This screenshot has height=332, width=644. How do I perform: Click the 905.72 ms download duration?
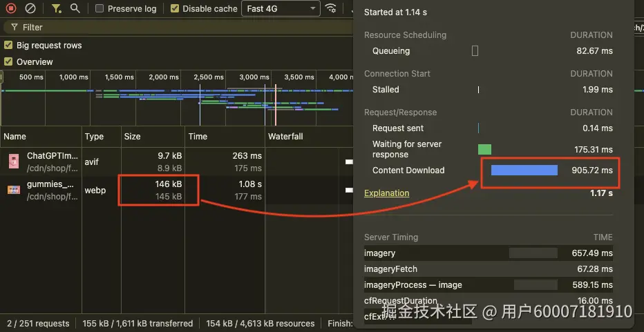(x=592, y=170)
